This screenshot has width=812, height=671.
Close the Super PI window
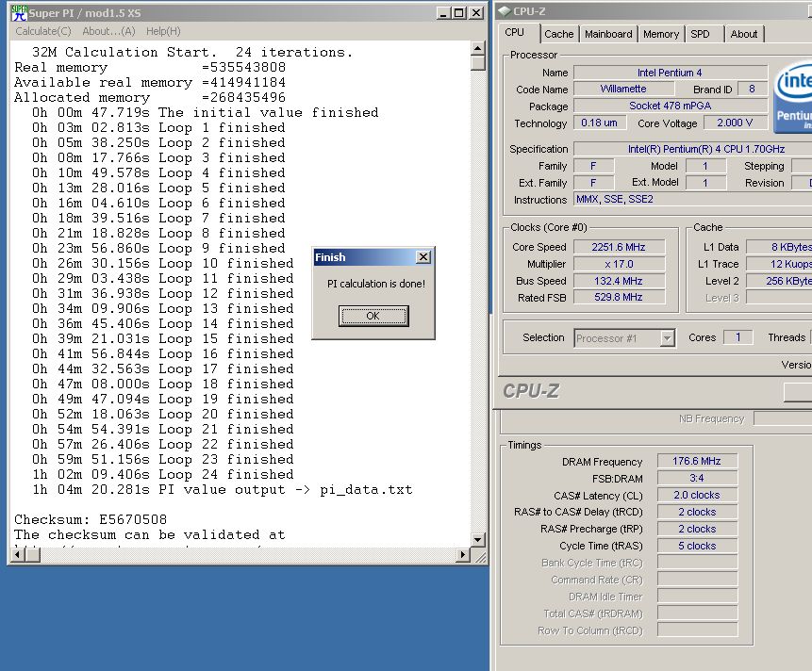click(476, 13)
